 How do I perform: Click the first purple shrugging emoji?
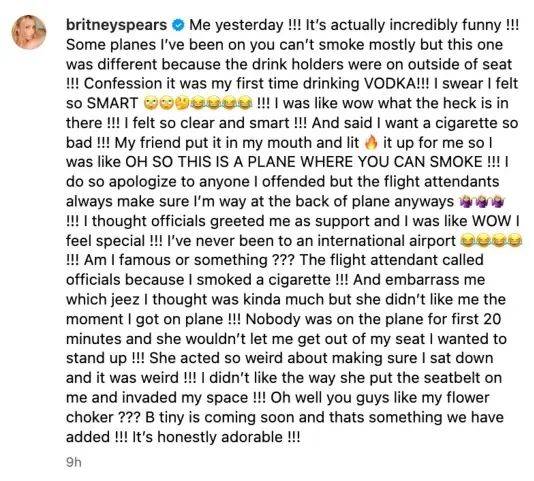[466, 202]
